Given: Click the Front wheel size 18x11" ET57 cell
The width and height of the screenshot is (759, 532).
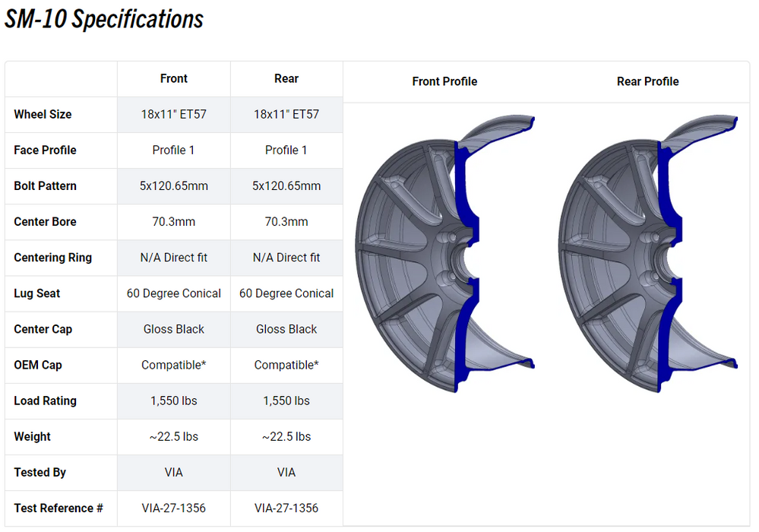Looking at the screenshot, I should (x=174, y=114).
